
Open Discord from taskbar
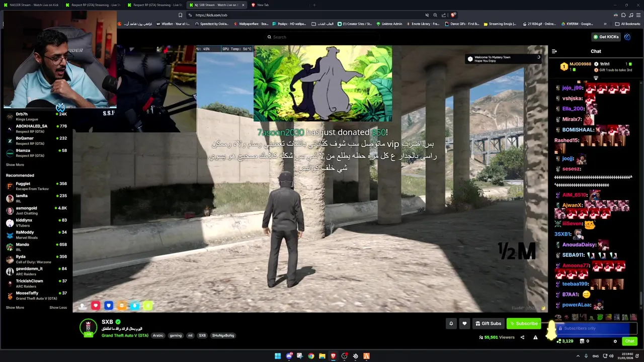[289, 356]
